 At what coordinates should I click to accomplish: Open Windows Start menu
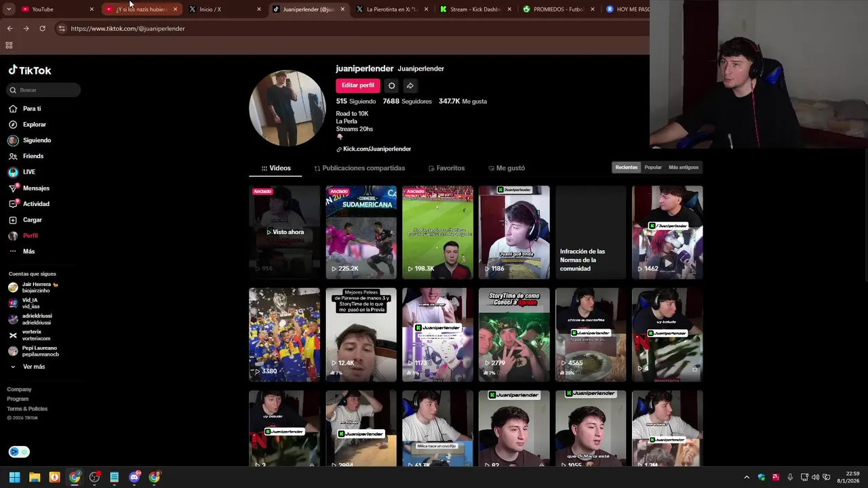pos(14,477)
